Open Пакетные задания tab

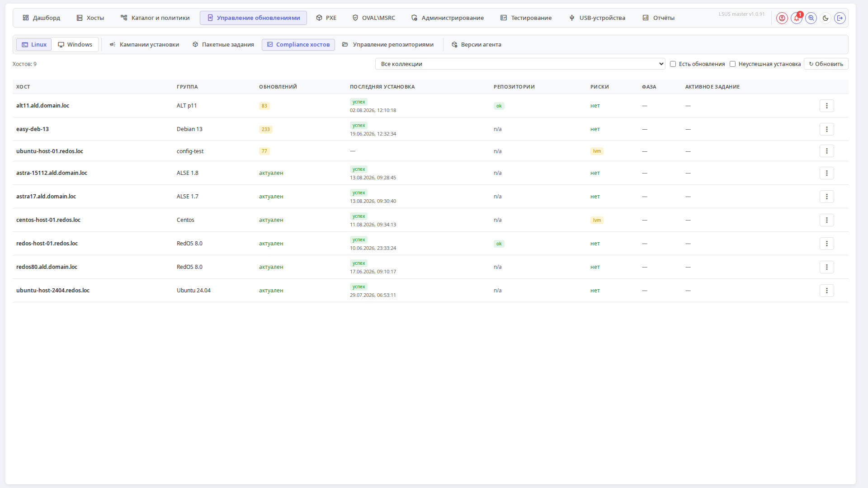tap(223, 45)
